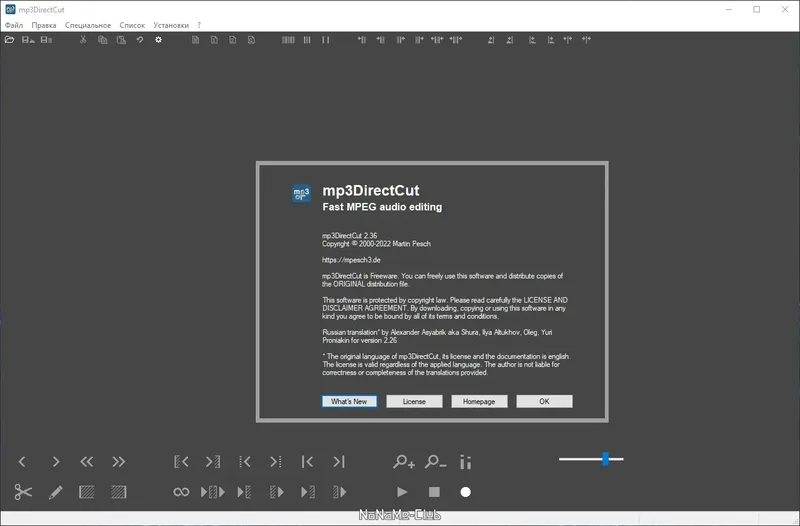Open the Установки menu
The height and width of the screenshot is (526, 800).
pos(171,25)
